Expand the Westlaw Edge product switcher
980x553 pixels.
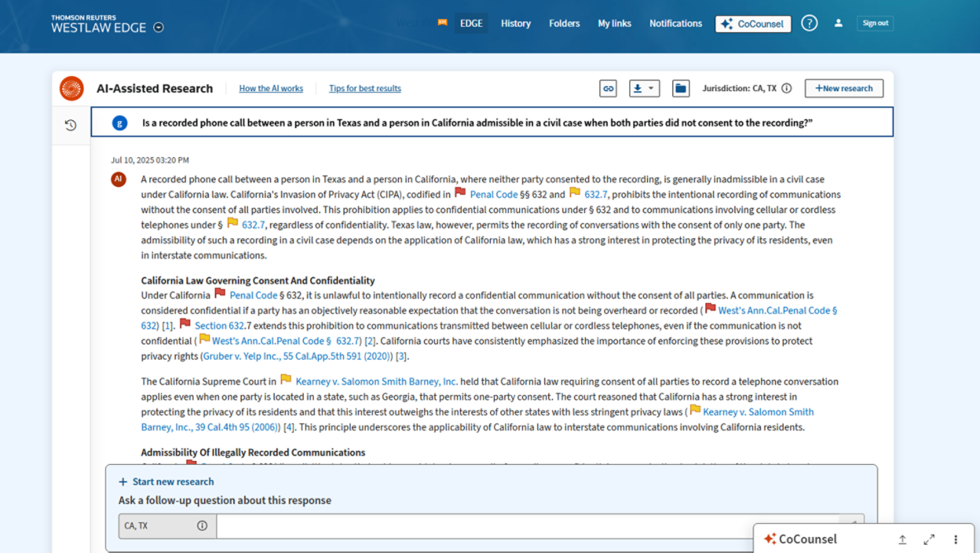pyautogui.click(x=158, y=28)
